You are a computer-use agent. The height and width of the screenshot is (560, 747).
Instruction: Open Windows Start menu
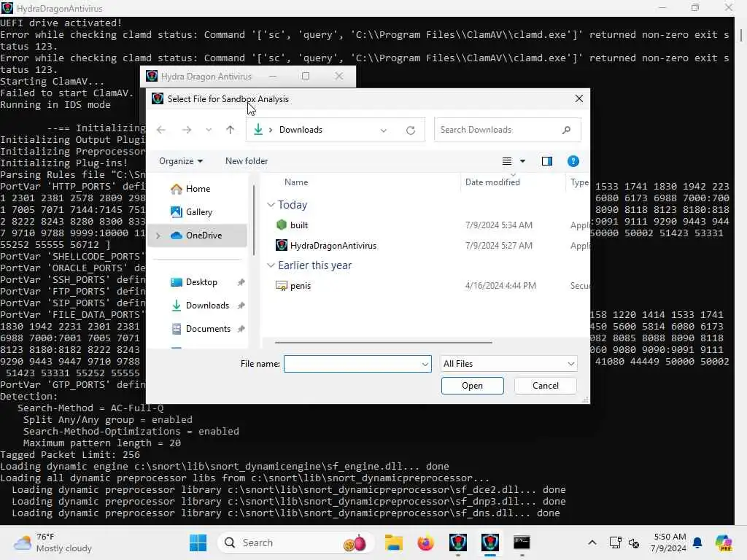tap(198, 542)
